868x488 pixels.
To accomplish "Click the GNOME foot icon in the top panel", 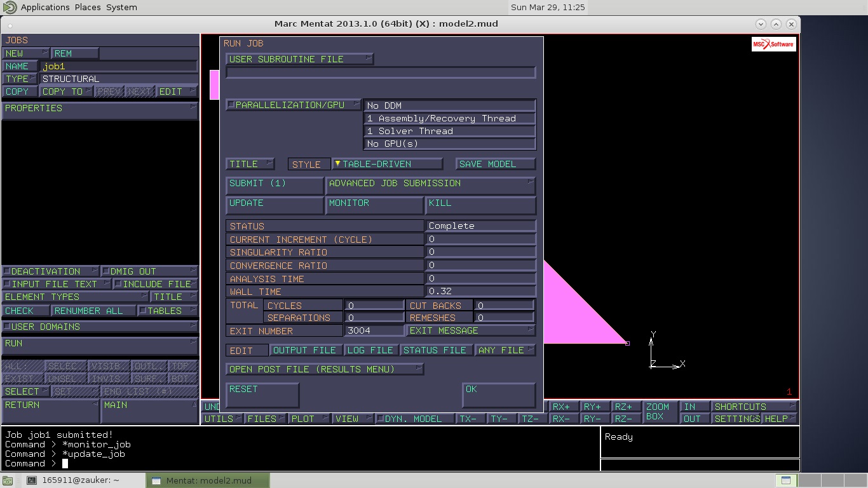I will point(9,7).
